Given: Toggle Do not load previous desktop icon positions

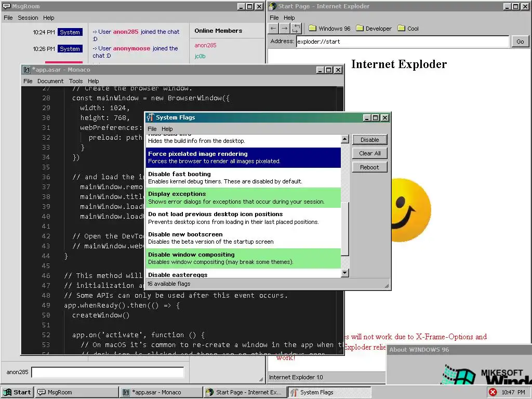Looking at the screenshot, I should [x=243, y=218].
